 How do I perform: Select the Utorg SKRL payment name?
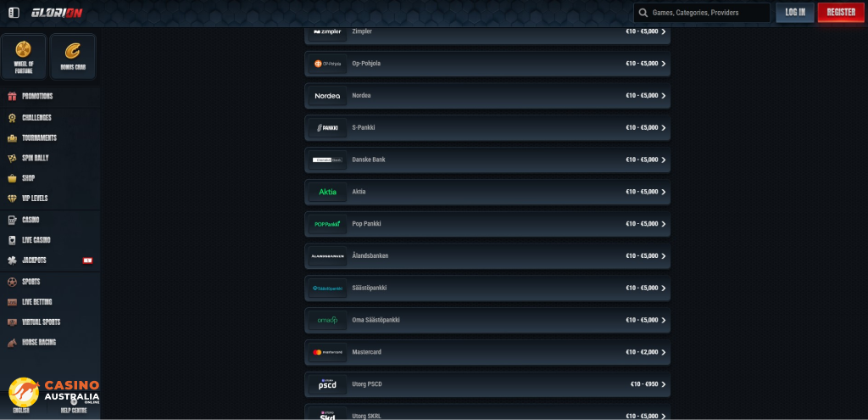pos(366,416)
